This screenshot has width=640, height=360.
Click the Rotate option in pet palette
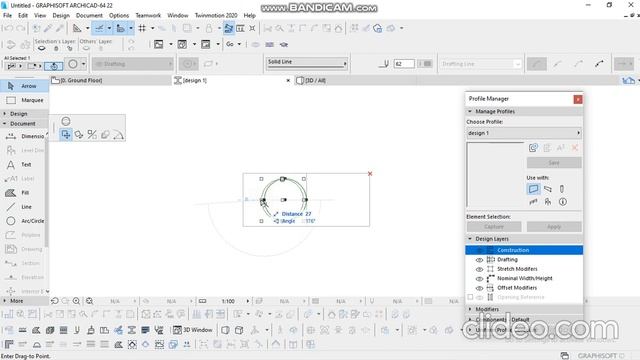pos(79,134)
